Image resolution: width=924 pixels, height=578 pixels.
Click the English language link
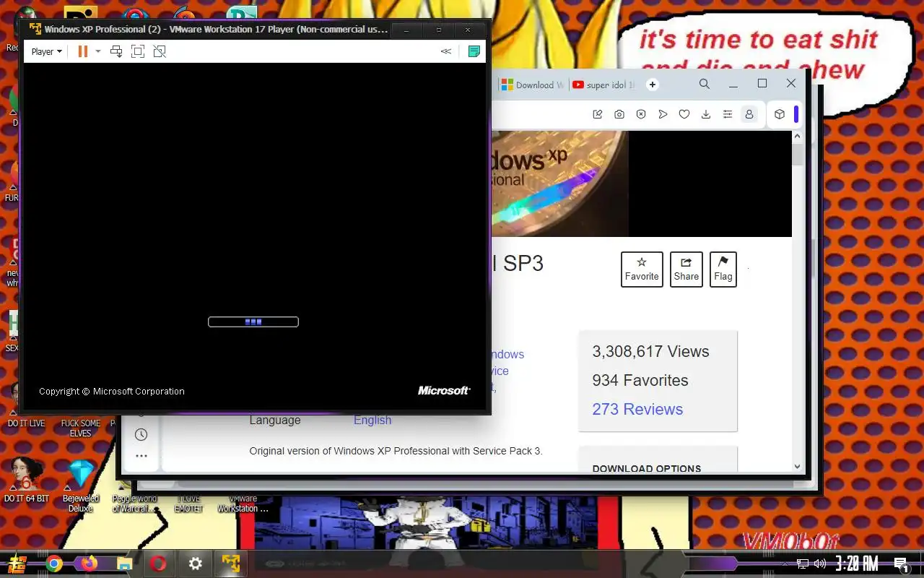pyautogui.click(x=372, y=420)
